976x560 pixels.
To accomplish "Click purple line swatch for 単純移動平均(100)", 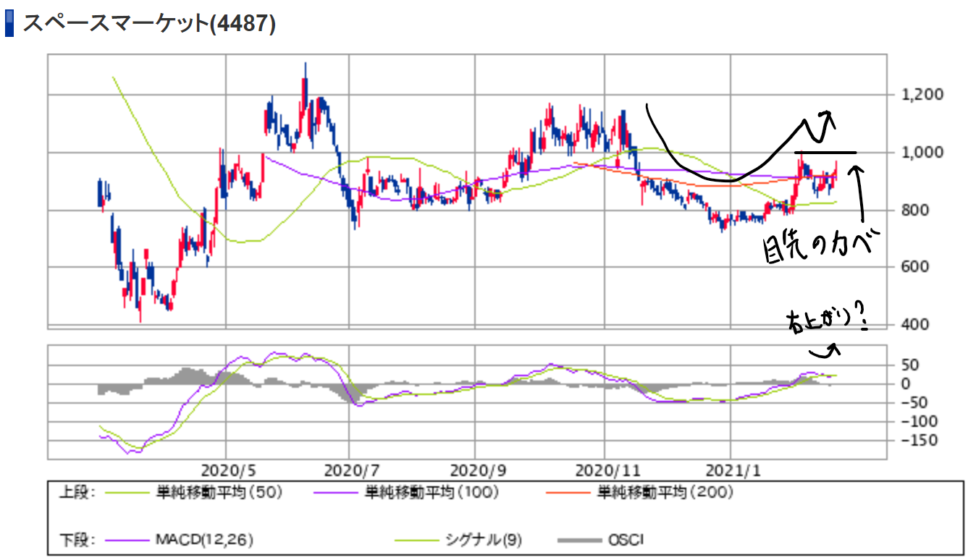I will click(337, 493).
